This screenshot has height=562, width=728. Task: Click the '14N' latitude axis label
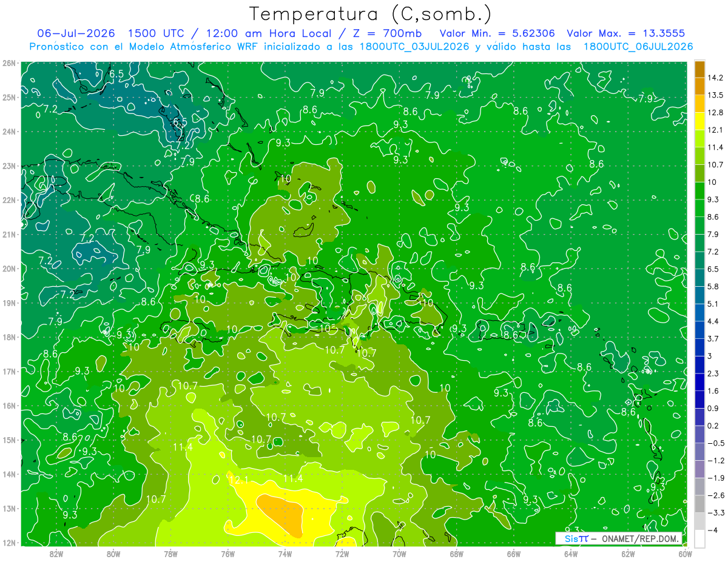tap(8, 474)
